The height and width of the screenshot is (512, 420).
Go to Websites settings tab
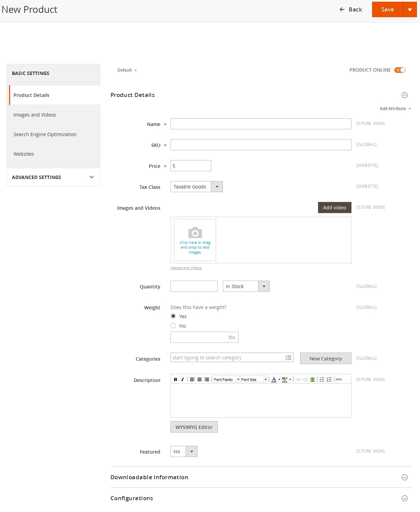point(24,154)
